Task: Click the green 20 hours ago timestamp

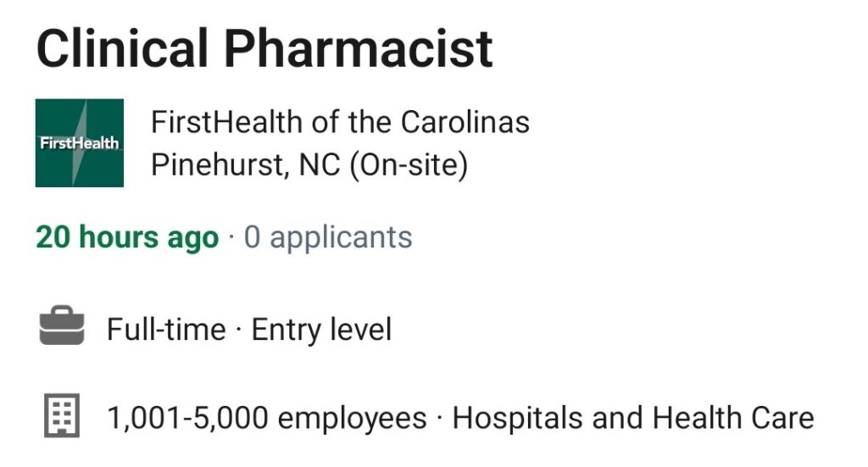Action: point(127,237)
